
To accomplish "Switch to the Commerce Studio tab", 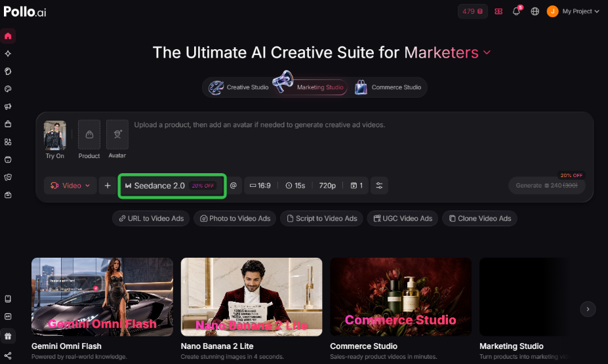I will tap(388, 87).
